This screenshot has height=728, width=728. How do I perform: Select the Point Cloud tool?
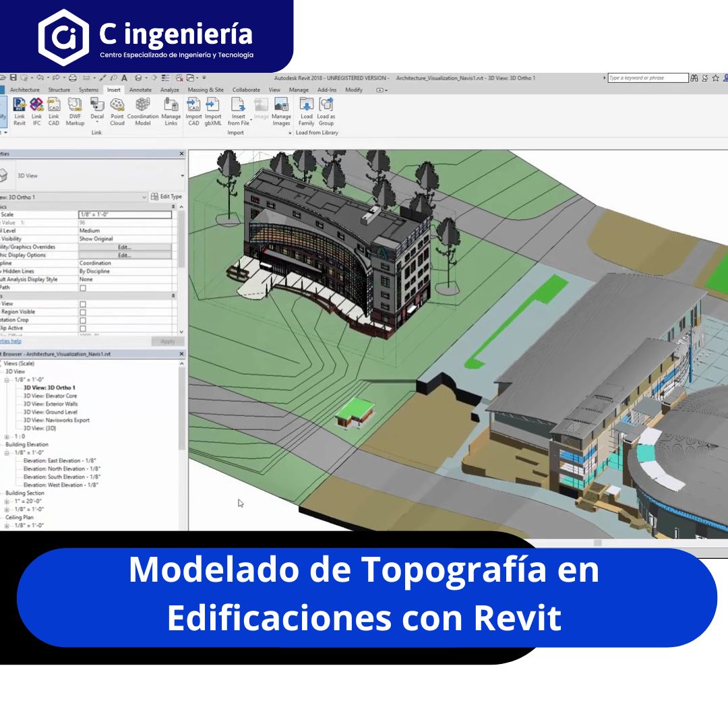pyautogui.click(x=117, y=108)
